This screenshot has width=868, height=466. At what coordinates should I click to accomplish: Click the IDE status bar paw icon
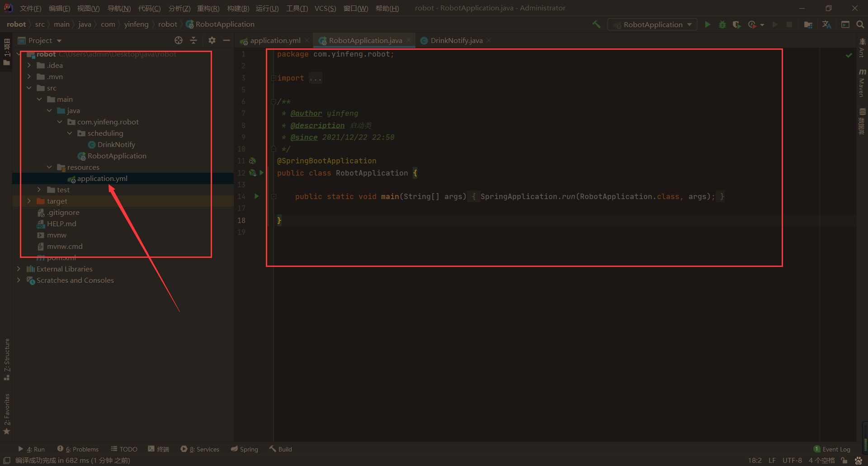859,460
